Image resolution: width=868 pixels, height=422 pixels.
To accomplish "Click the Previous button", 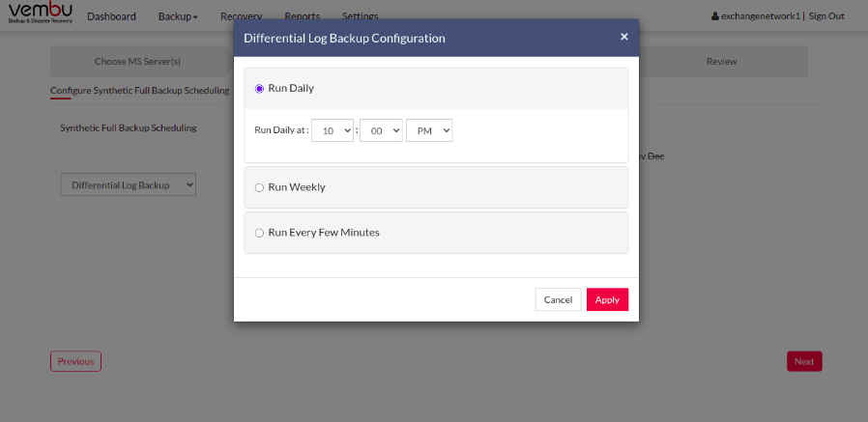I will (75, 361).
